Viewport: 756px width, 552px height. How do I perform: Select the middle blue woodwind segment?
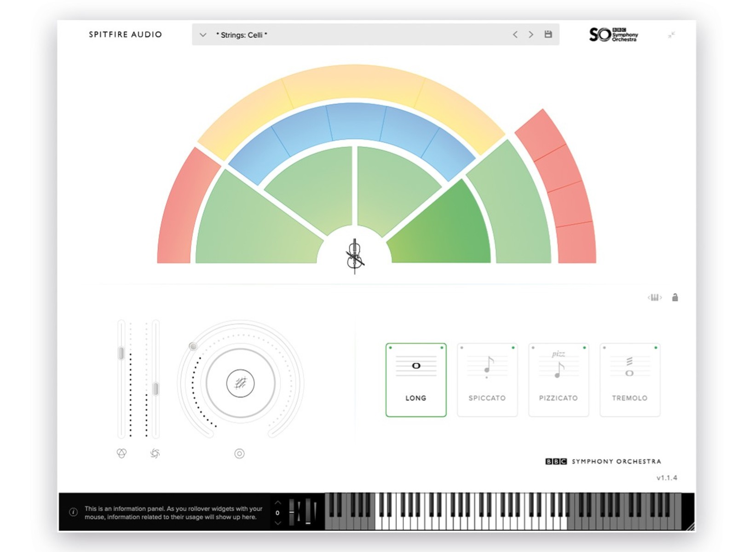pyautogui.click(x=355, y=121)
